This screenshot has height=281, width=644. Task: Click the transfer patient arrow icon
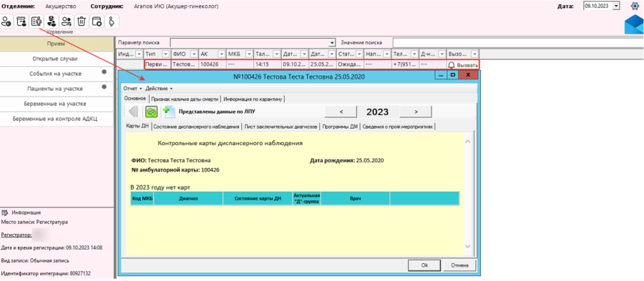(67, 21)
